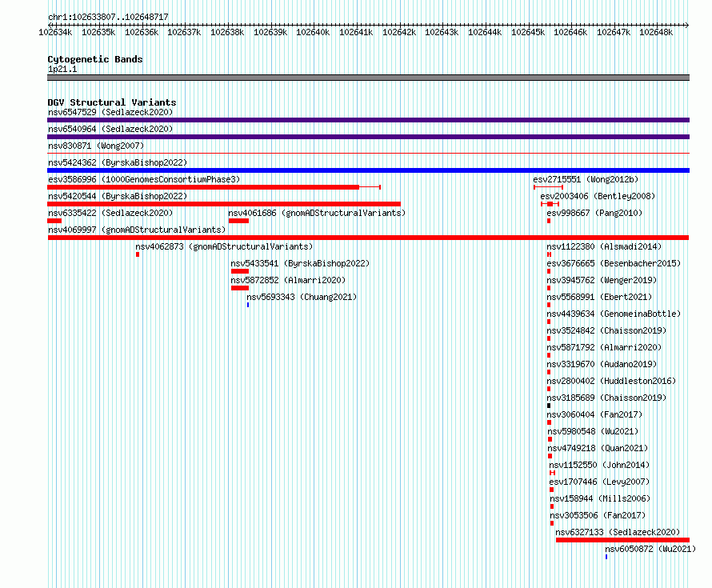Click the nsv2800402 (Huddleston2016) label
712x588 pixels.
click(611, 381)
